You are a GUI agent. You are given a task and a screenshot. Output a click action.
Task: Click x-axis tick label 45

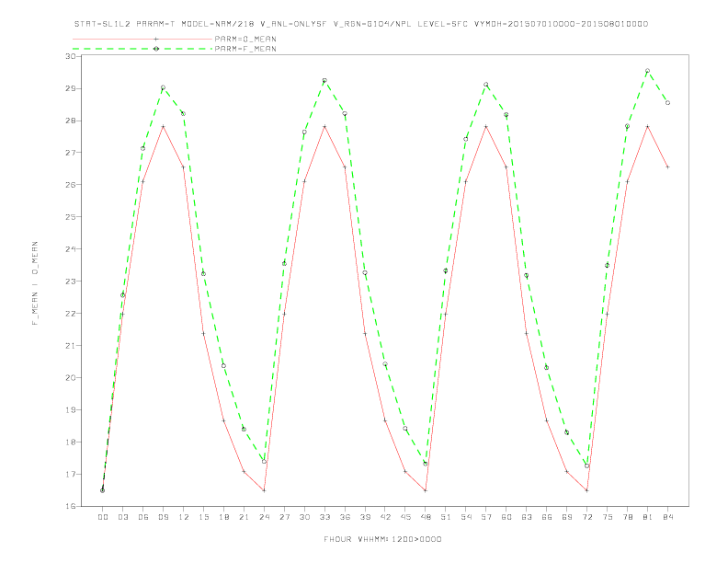click(405, 517)
